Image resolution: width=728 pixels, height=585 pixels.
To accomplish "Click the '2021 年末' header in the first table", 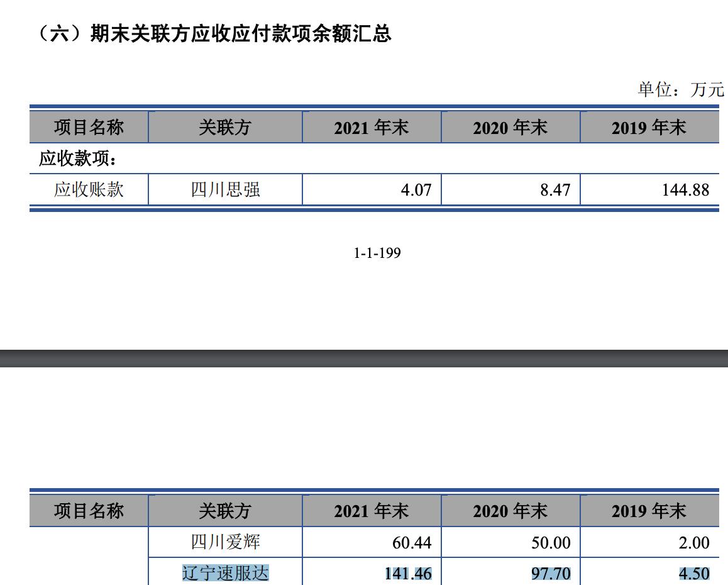I will click(372, 127).
